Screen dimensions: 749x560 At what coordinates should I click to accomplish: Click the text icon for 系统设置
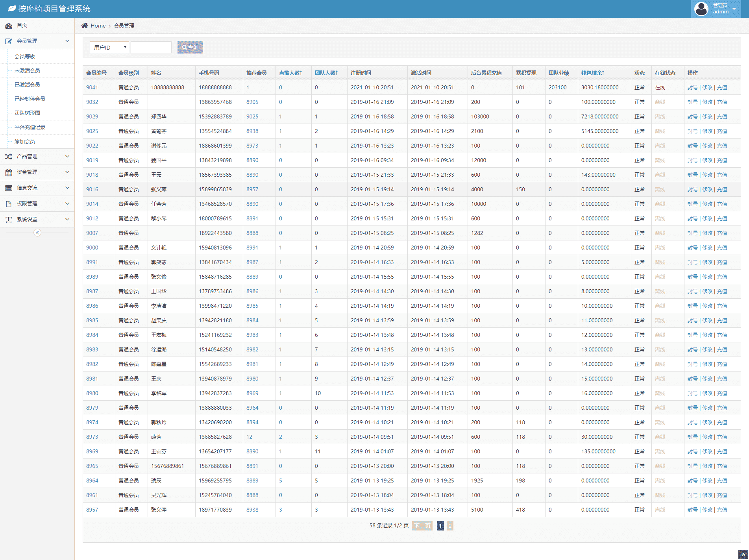(9, 219)
